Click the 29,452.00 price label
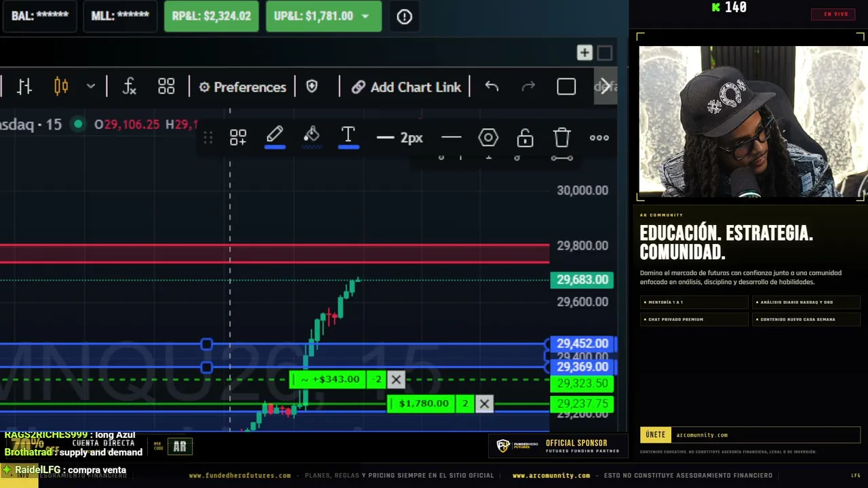Image resolution: width=868 pixels, height=488 pixels. pyautogui.click(x=582, y=344)
